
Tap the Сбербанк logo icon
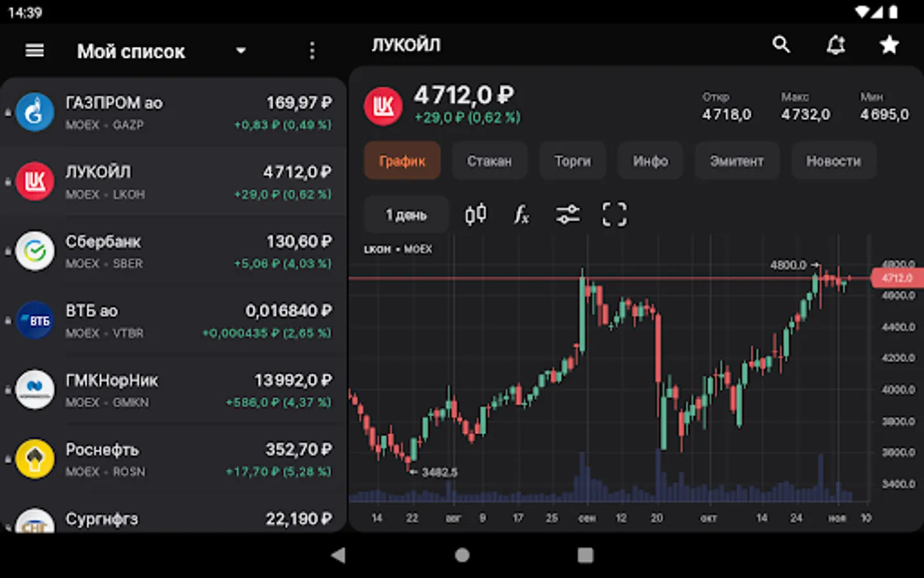pos(35,250)
